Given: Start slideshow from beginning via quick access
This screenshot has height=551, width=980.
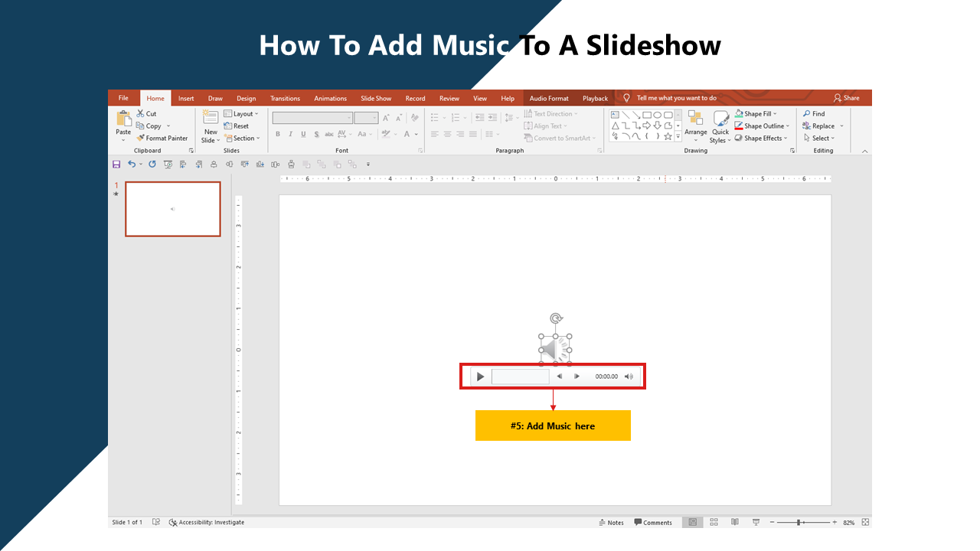Looking at the screenshot, I should click(168, 165).
